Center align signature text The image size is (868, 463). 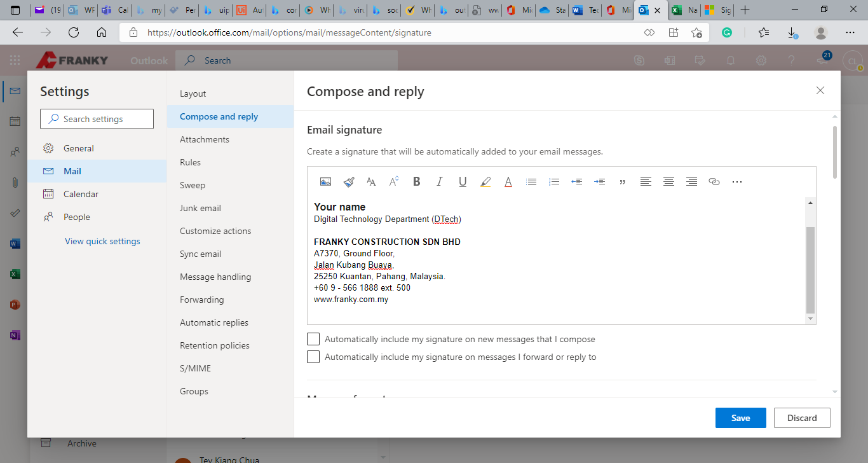pos(668,182)
